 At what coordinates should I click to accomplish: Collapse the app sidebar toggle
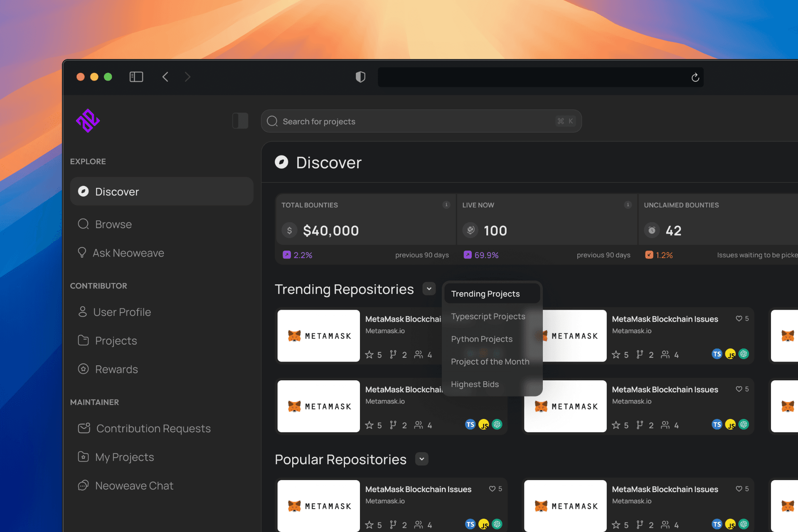coord(240,121)
